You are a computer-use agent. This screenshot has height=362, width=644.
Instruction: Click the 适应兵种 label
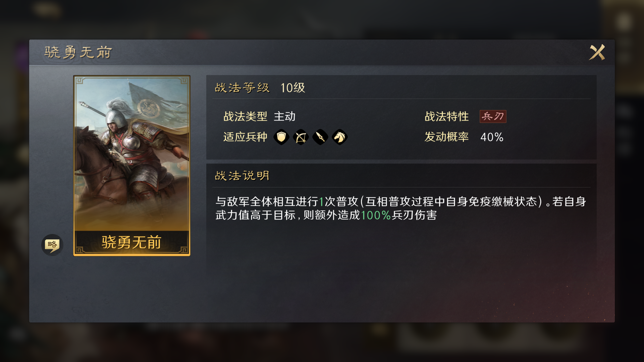click(245, 137)
